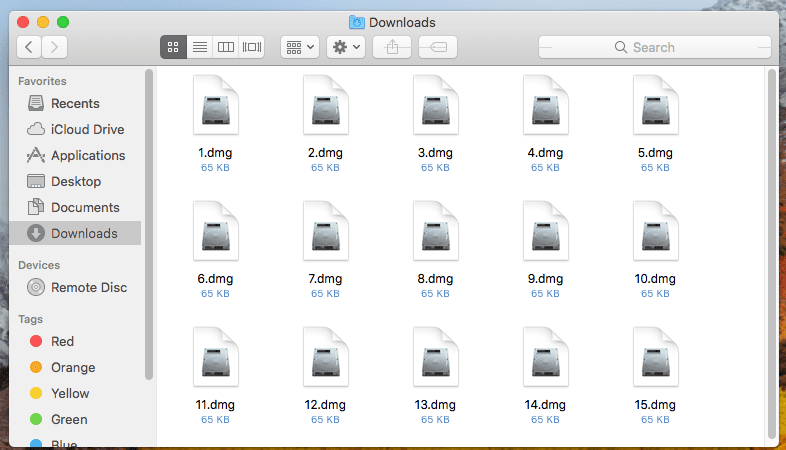Screen dimensions: 786x450
Task: Select the Yellow tag
Action: pyautogui.click(x=75, y=393)
